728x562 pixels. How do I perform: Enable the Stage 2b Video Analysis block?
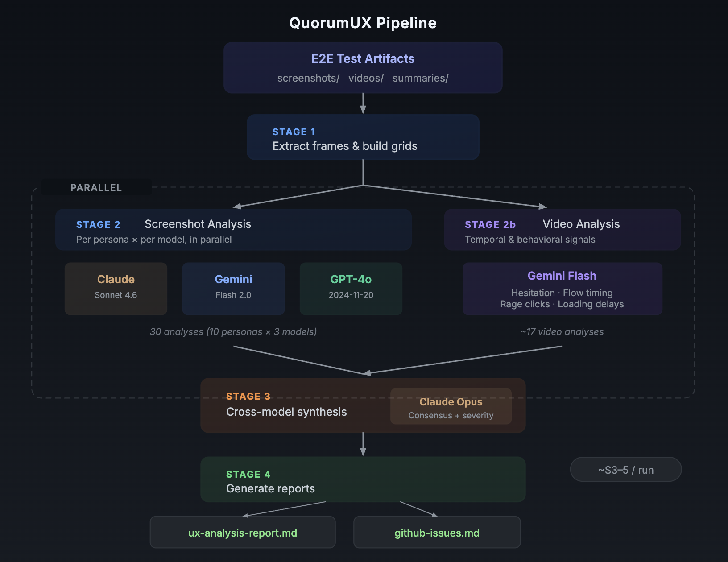(562, 230)
